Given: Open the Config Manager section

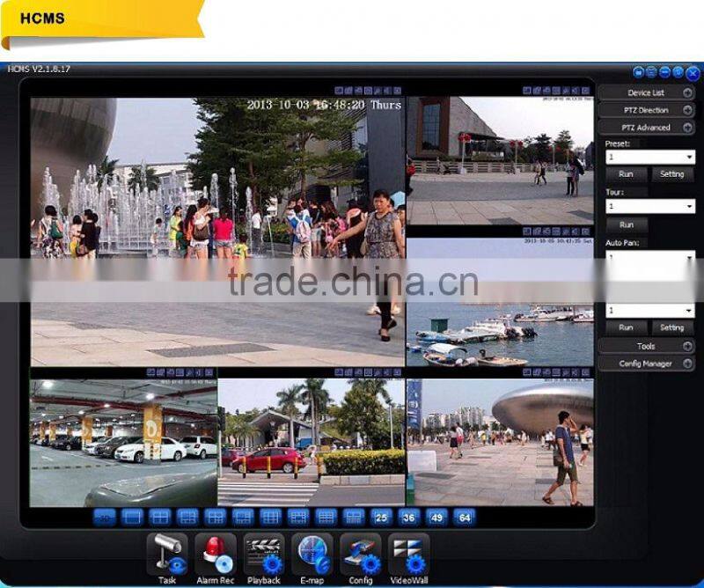Looking at the screenshot, I should tap(646, 364).
